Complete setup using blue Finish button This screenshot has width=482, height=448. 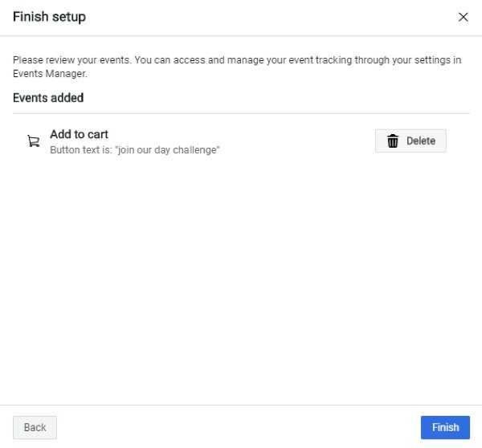tap(445, 427)
